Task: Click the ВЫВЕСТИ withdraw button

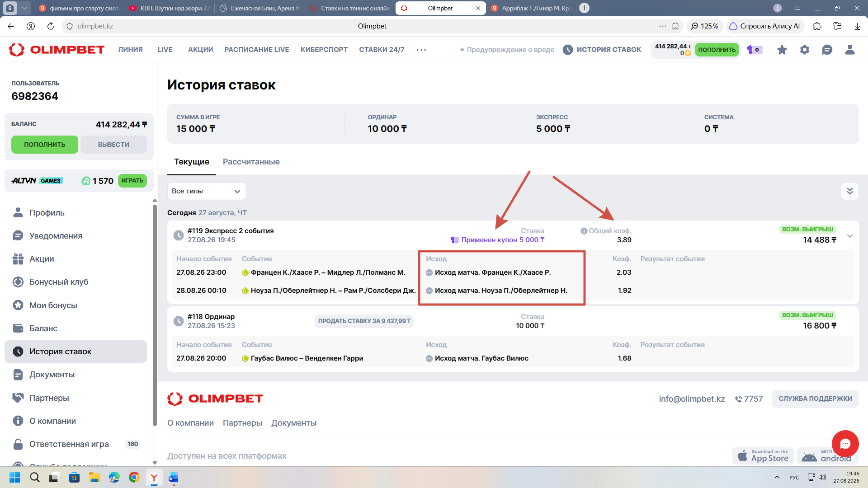Action: [x=113, y=145]
